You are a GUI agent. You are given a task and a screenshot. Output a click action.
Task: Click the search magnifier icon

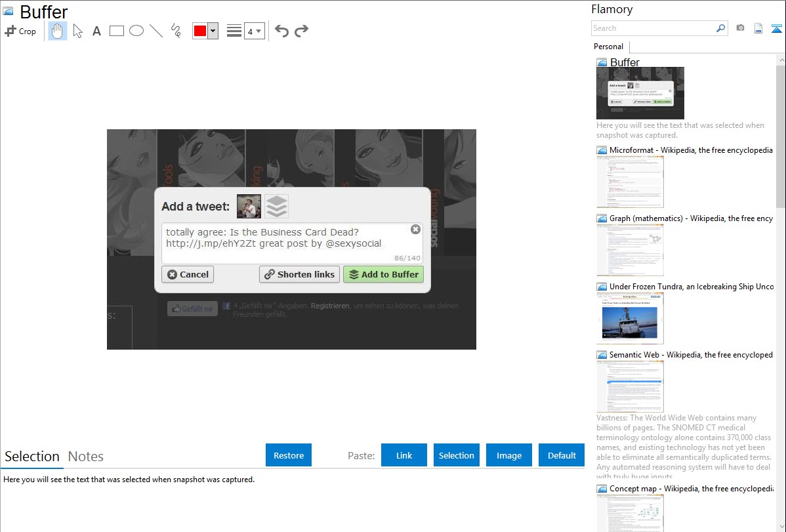pos(721,28)
